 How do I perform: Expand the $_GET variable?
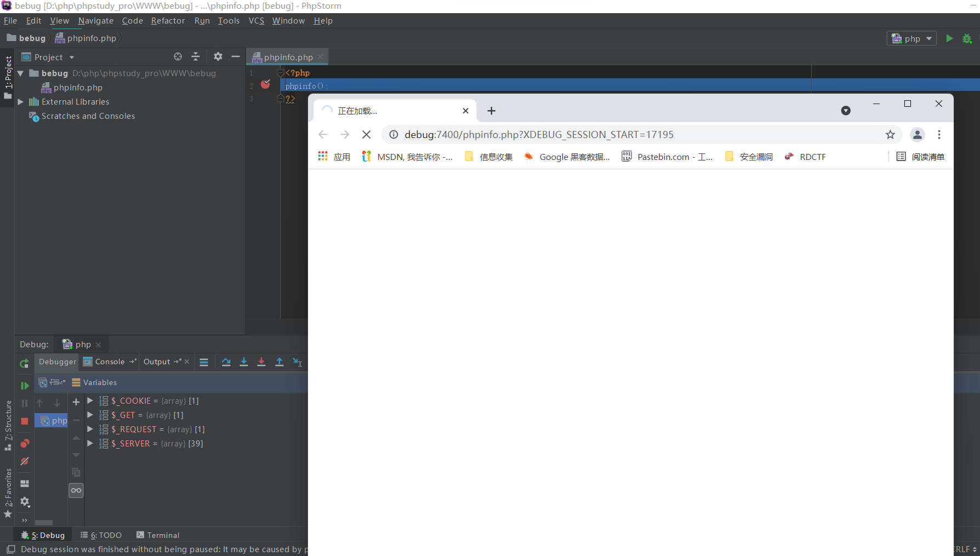[x=90, y=415]
